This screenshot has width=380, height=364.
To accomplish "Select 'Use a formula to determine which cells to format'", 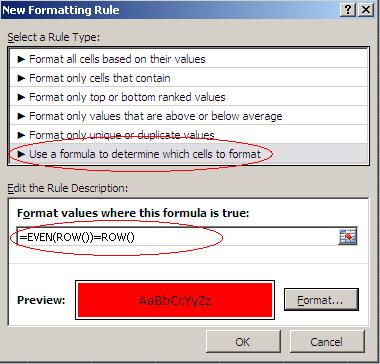I will pyautogui.click(x=188, y=154).
